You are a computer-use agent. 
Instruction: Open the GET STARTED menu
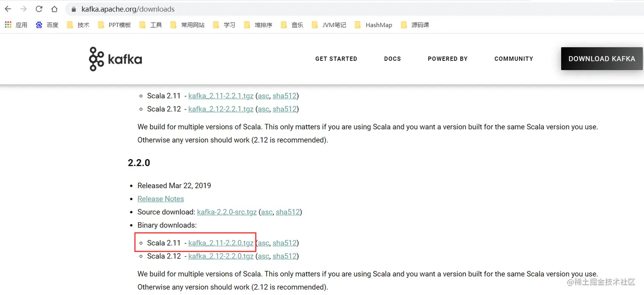tap(336, 59)
